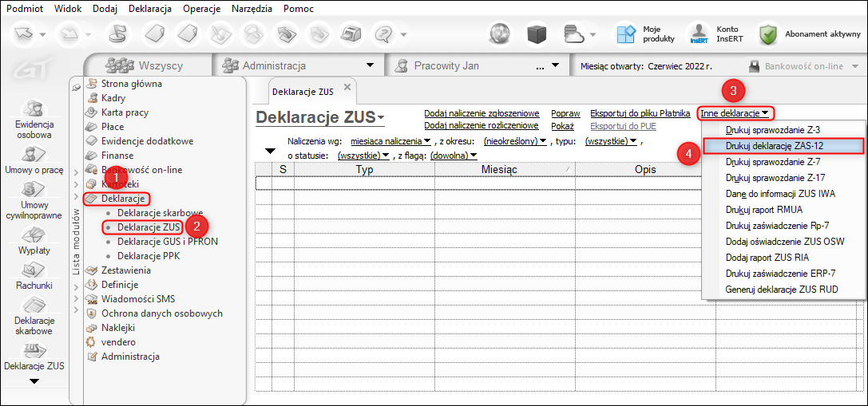Click Dodaj naliczenie zgłoszeniowe link

click(482, 113)
